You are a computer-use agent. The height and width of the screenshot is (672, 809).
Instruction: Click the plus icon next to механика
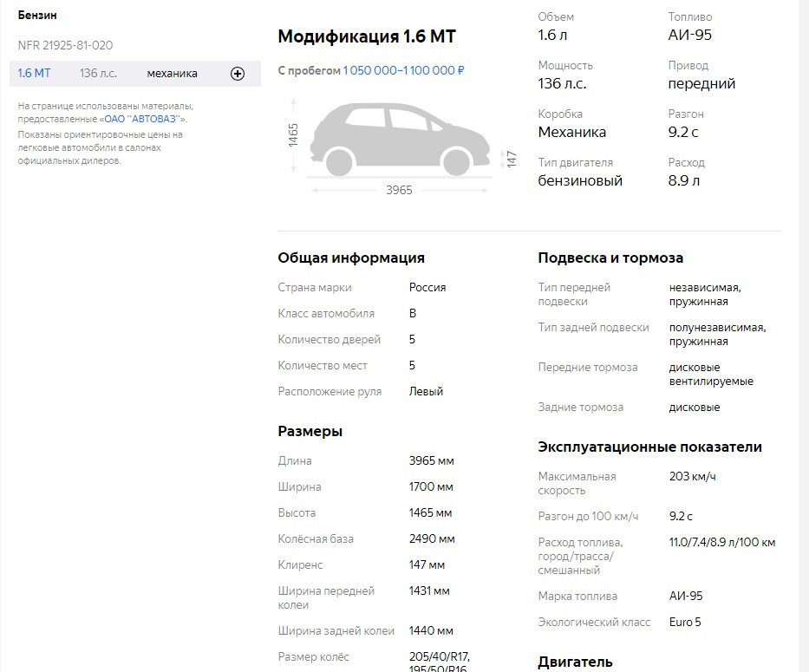pos(236,74)
